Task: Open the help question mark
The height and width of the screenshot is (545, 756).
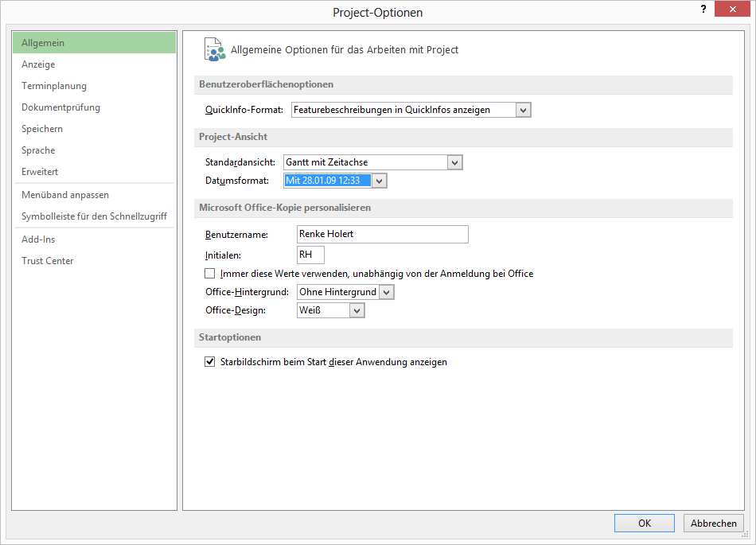Action: point(703,10)
